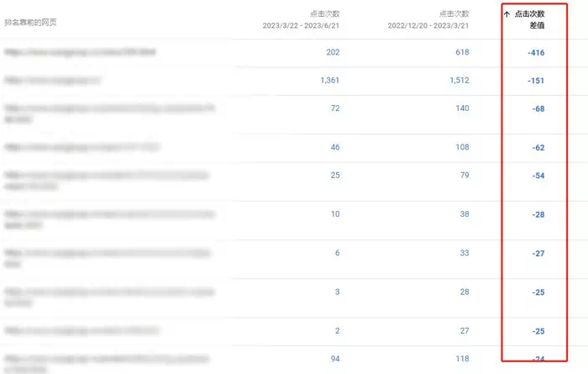The image size is (588, 374).
Task: Select the 1,361 clicks cell
Action: pyautogui.click(x=329, y=81)
